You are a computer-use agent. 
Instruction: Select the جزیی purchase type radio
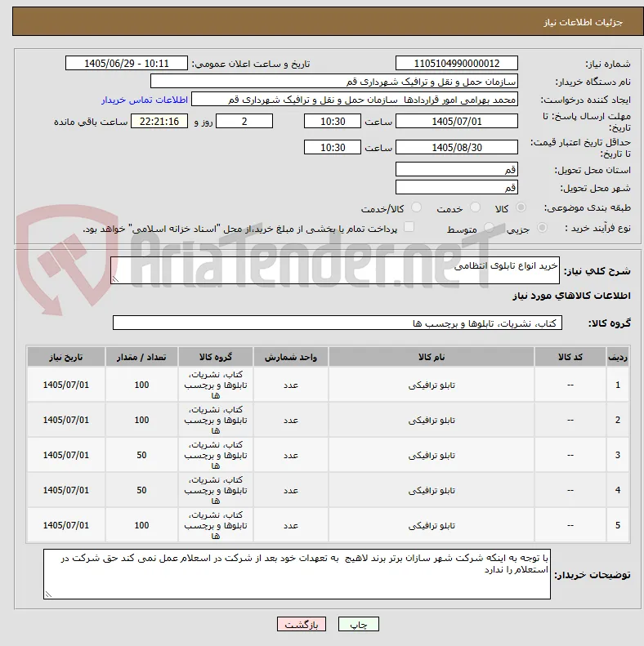click(x=542, y=227)
